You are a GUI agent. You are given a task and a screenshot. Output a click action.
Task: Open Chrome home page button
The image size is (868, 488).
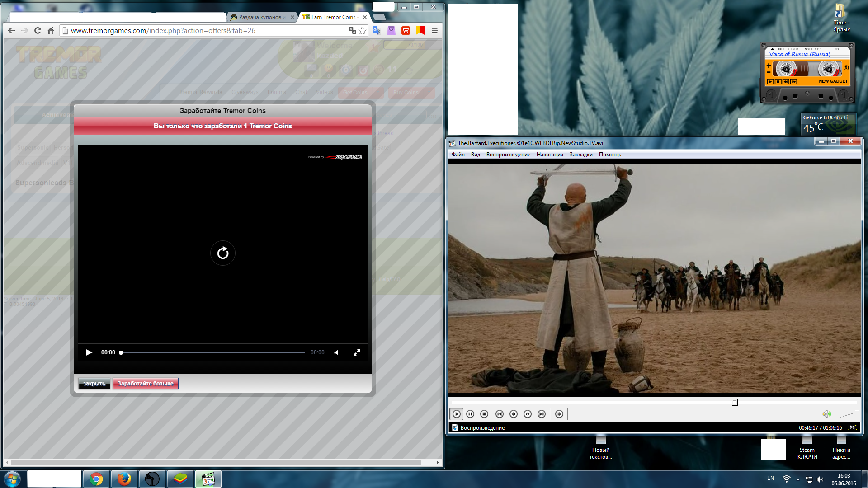(x=51, y=31)
